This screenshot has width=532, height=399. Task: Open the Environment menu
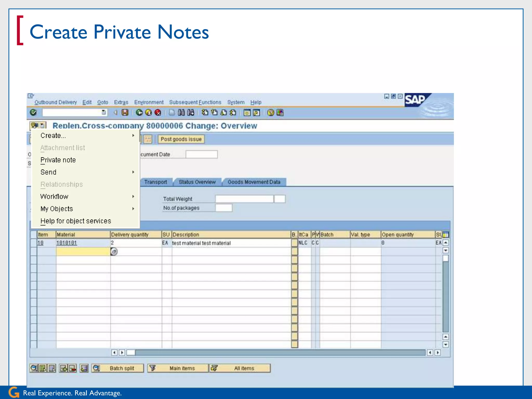[x=149, y=102]
